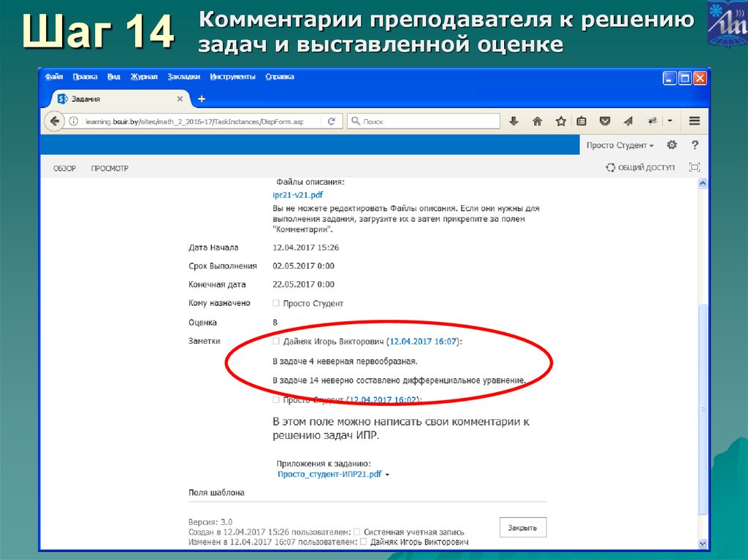This screenshot has width=748, height=560.
Task: Expand the Просто_студент-ИПР21.pdf dropdown
Action: 388,474
